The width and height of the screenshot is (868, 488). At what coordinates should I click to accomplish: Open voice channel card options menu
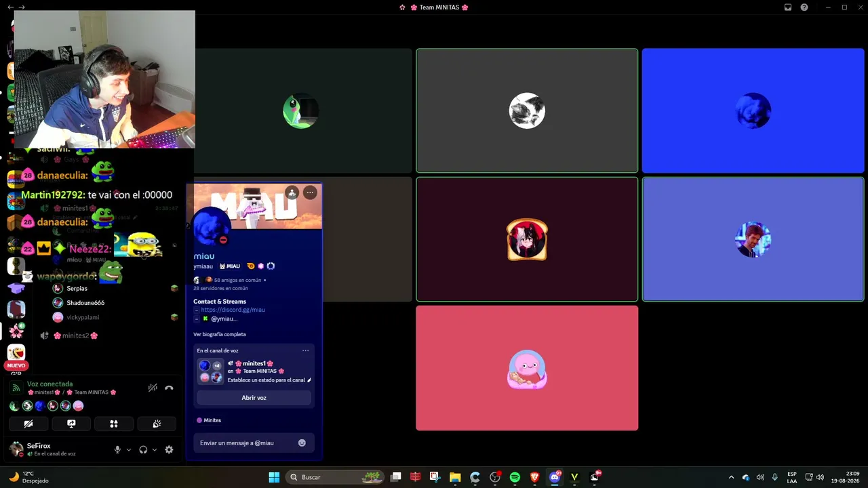click(305, 350)
